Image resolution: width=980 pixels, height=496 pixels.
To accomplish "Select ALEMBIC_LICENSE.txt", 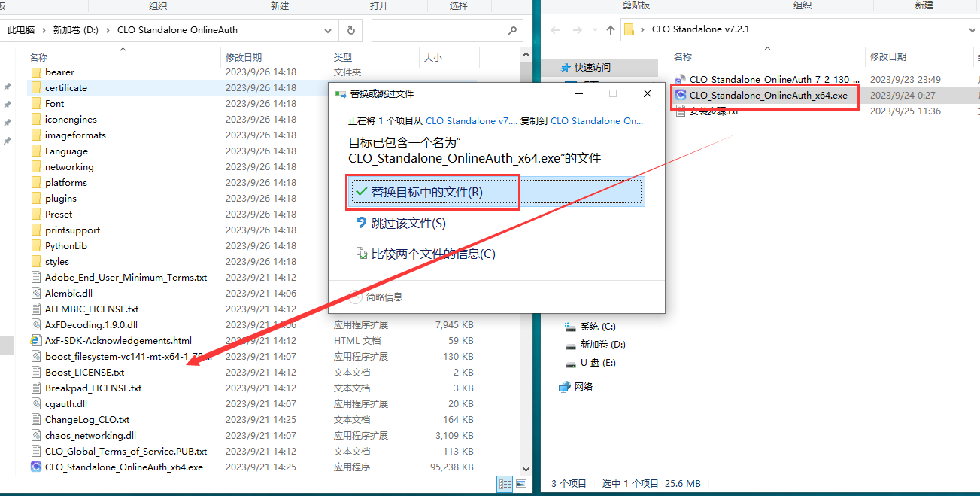I will [x=92, y=309].
